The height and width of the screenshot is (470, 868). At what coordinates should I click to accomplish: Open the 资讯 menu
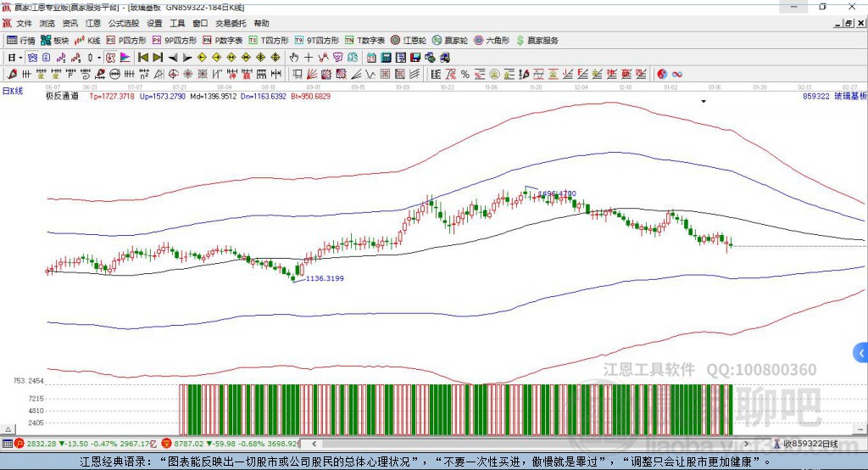click(70, 23)
